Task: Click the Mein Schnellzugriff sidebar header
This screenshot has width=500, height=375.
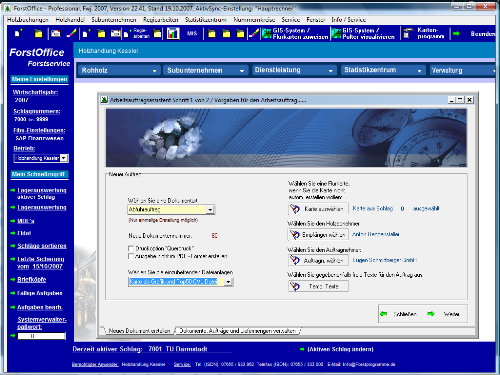Action: coord(39,174)
